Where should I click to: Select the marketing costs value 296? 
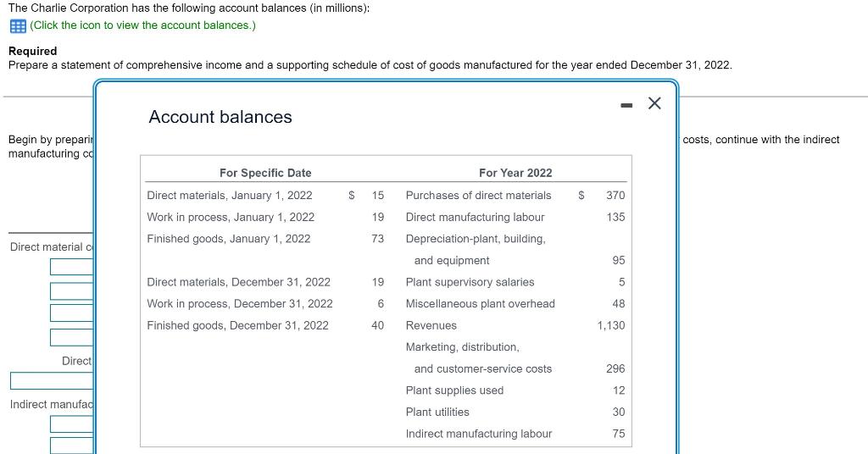[x=615, y=368]
